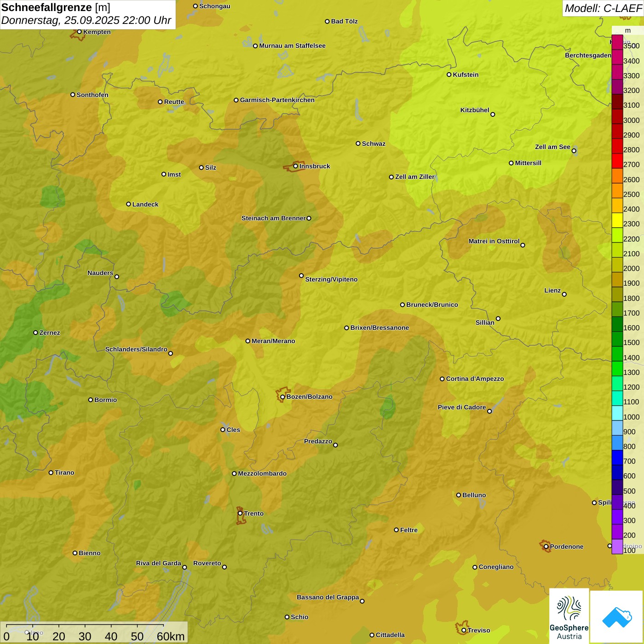The image size is (644, 644).
Task: Click the Conegliano label
Action: coord(496,567)
